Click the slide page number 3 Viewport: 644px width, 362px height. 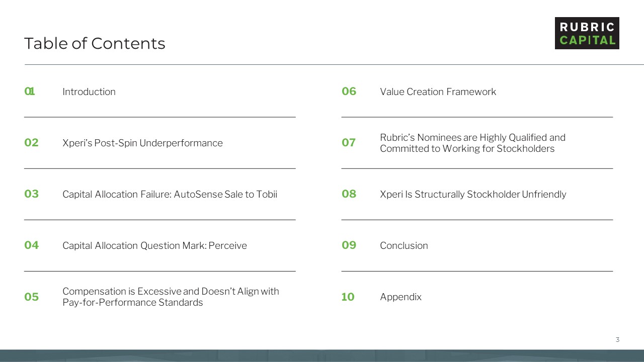617,340
